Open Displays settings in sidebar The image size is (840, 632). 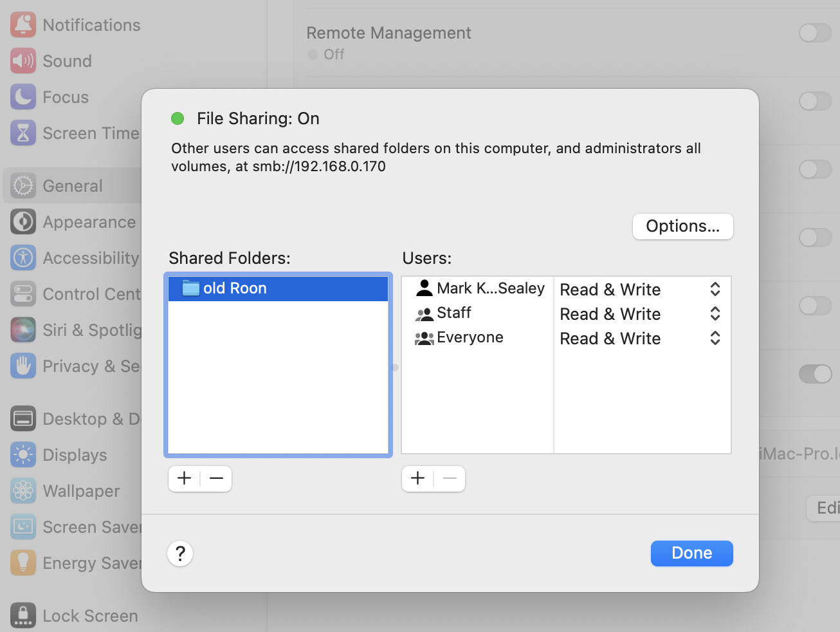[75, 455]
